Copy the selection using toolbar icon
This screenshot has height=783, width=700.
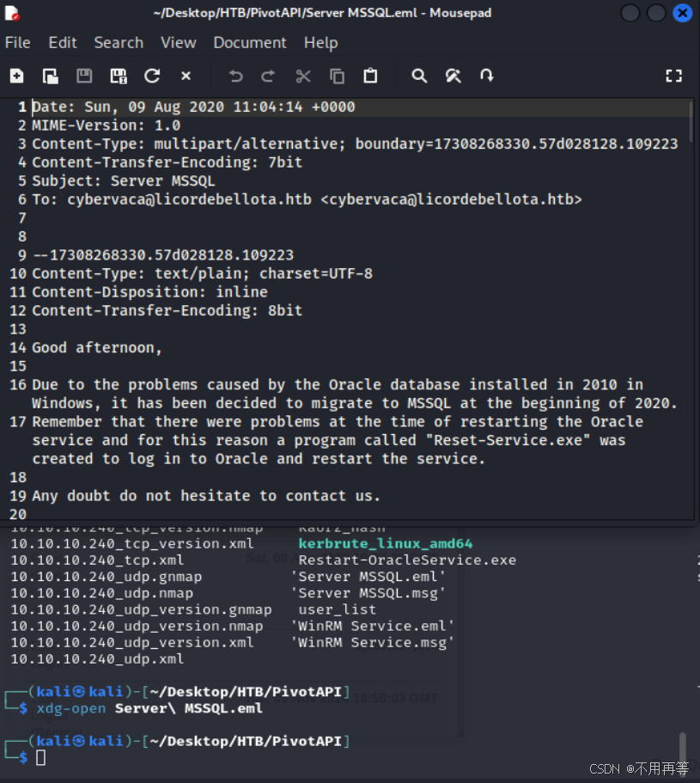click(338, 76)
